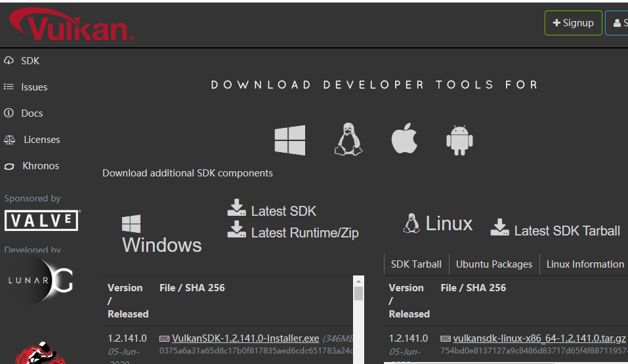The height and width of the screenshot is (364, 628).
Task: Click the Windows list scrollbar up arrow
Action: pos(358,281)
